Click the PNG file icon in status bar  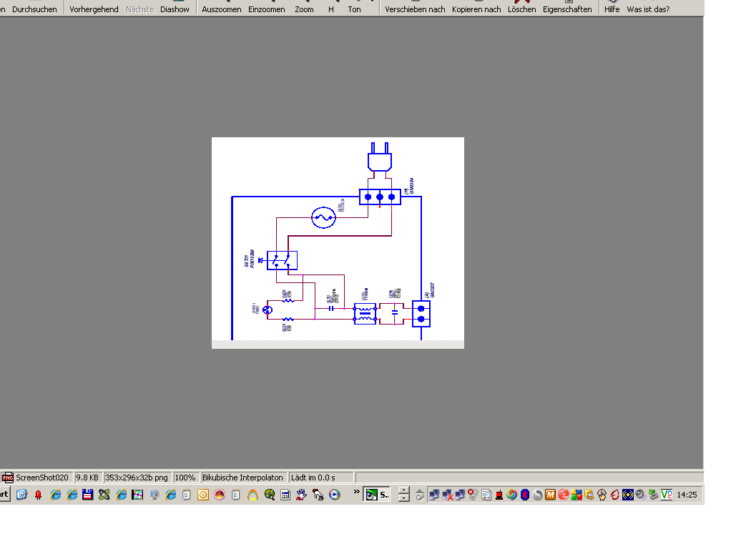point(8,478)
